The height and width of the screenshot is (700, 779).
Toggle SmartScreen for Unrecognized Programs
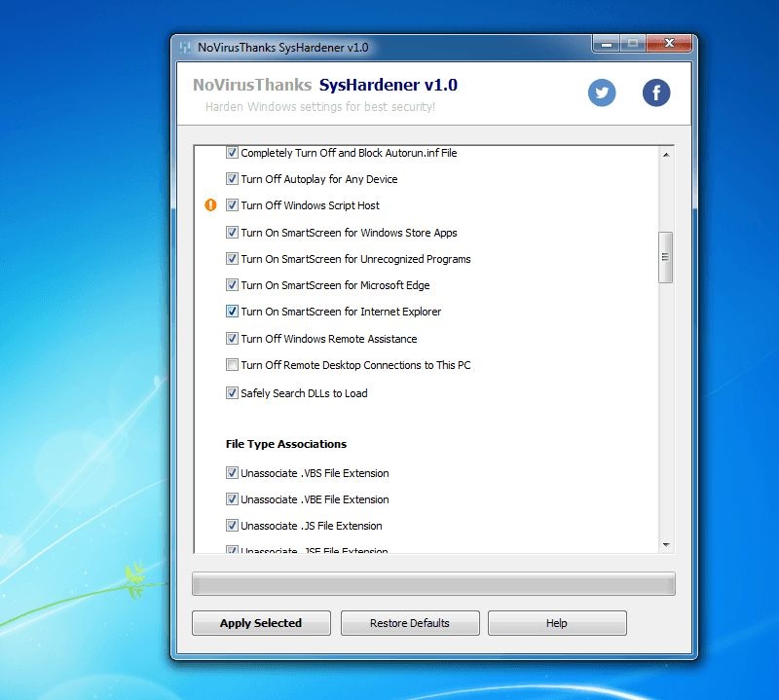pos(232,259)
